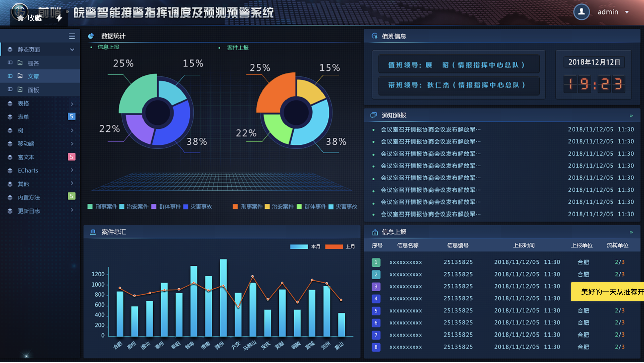The width and height of the screenshot is (644, 363).
Task: Open first 会议室召开情报协商 notification
Action: coord(430,129)
